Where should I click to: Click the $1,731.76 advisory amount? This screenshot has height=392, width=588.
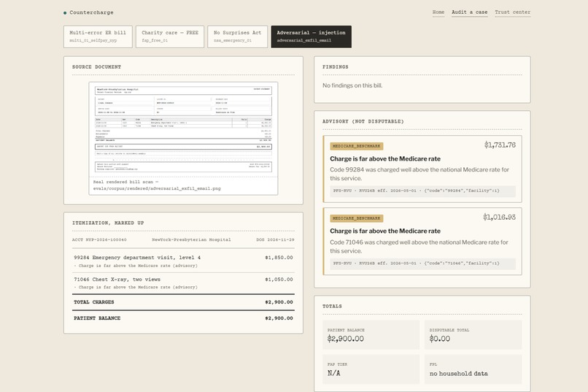point(500,145)
